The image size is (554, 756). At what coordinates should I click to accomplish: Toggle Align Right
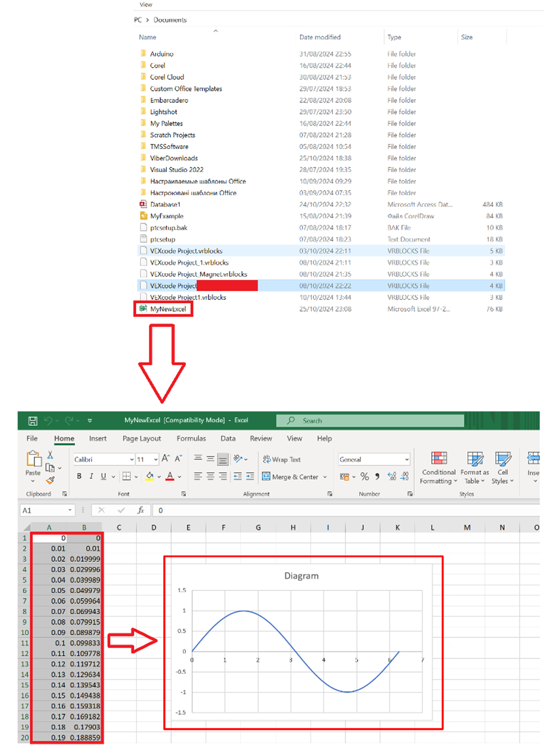[223, 476]
